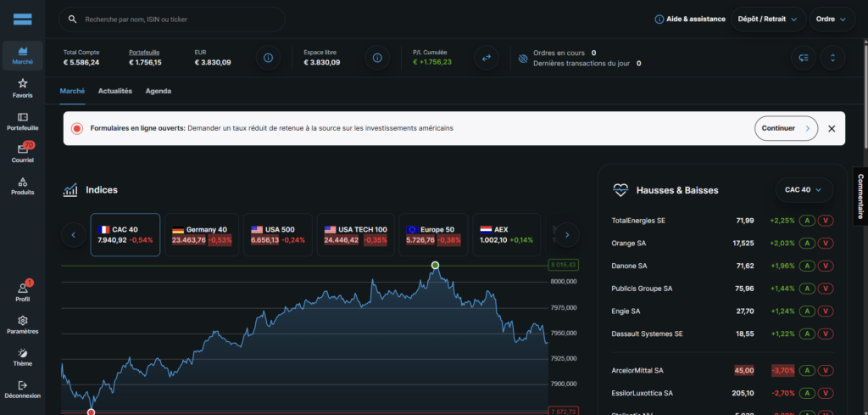
Task: Open Paramètres gear in sidebar
Action: click(23, 324)
